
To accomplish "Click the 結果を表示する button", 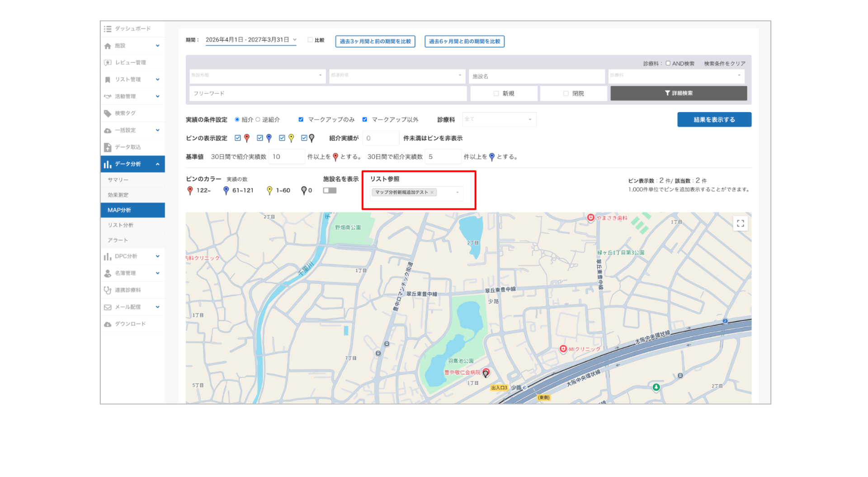I will tap(714, 120).
